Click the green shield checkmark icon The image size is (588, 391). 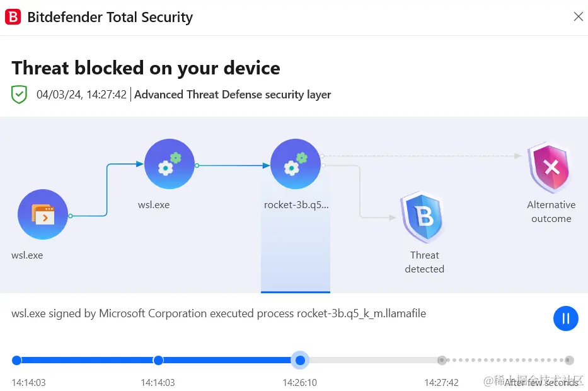20,95
